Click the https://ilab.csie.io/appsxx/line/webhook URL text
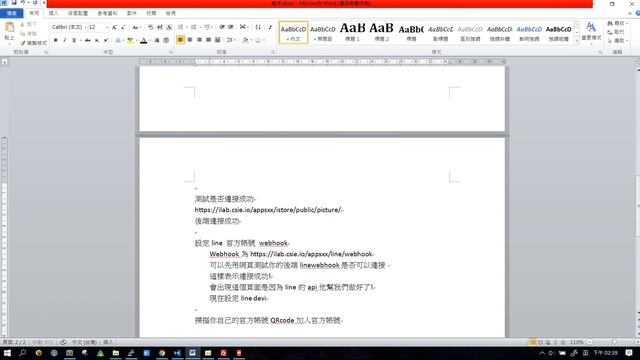This screenshot has width=640, height=360. pyautogui.click(x=311, y=254)
